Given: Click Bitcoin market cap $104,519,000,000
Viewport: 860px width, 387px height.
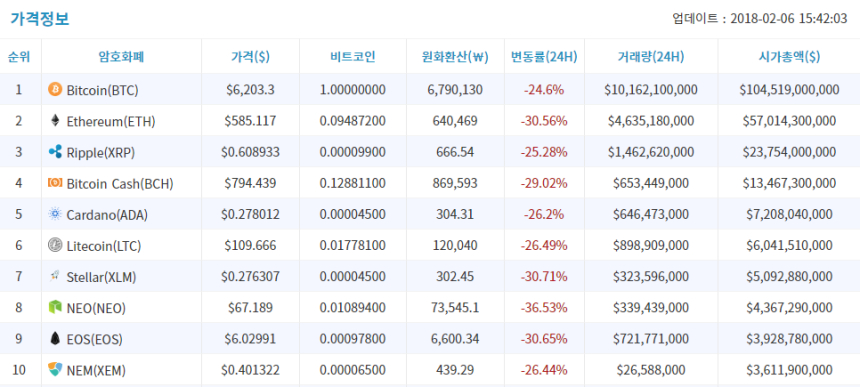Looking at the screenshot, I should point(789,90).
